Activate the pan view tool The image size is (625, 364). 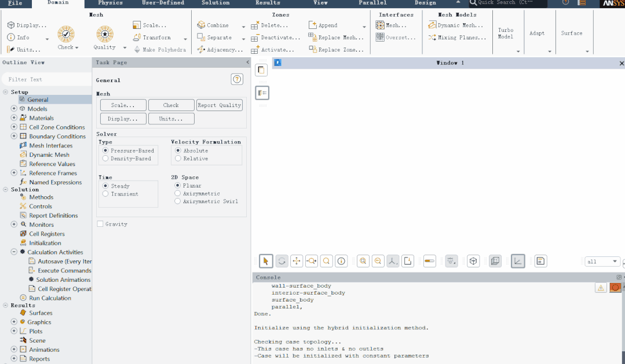pos(297,261)
